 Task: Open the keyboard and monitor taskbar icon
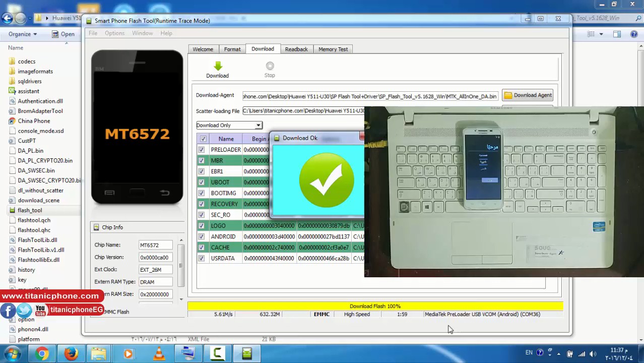[188, 353]
